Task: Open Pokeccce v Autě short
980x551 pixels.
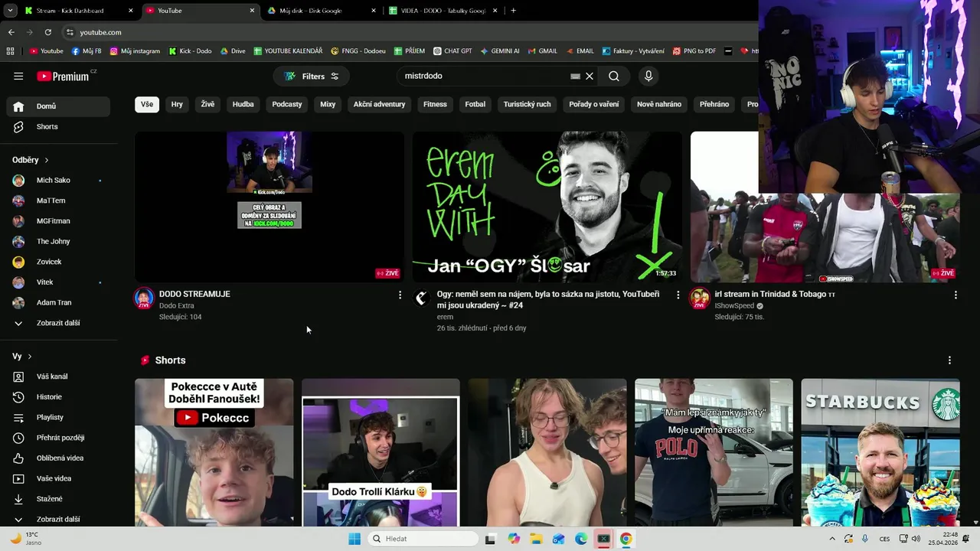Action: [x=214, y=452]
